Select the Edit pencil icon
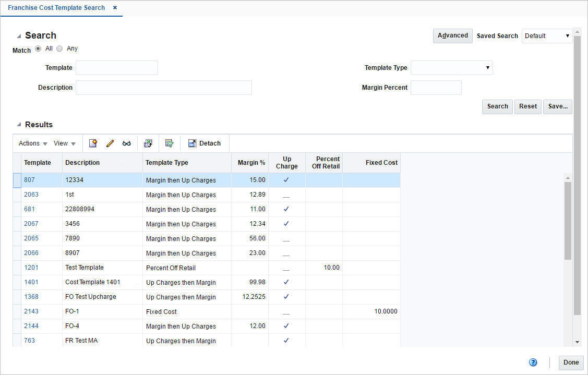Viewport: 588px width, 375px height. click(110, 142)
